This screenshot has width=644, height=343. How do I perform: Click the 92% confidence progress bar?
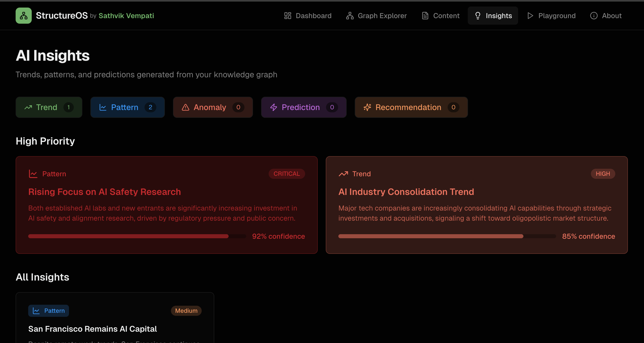coord(137,236)
